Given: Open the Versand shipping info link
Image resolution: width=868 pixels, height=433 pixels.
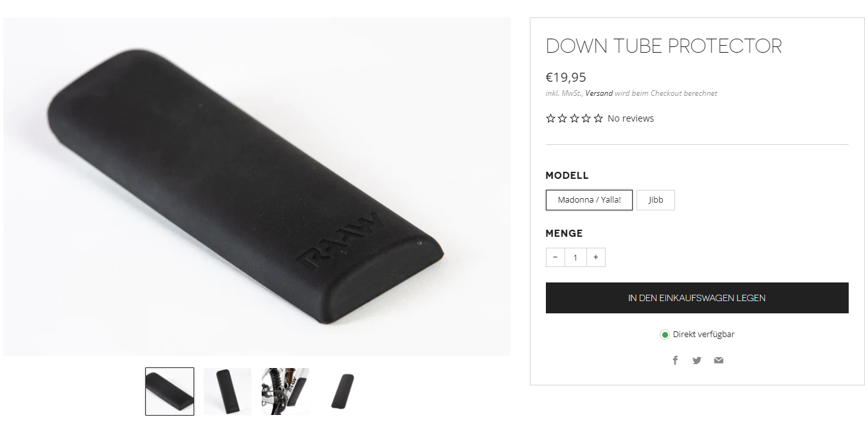Looking at the screenshot, I should (x=599, y=93).
